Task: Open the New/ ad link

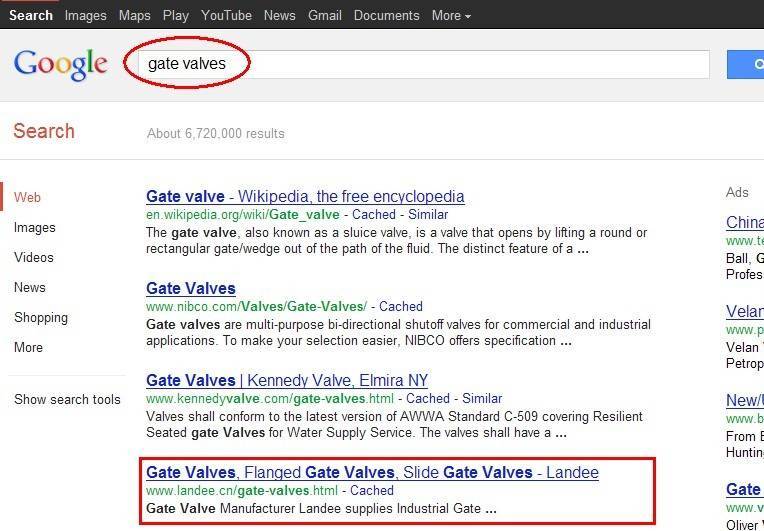Action: point(745,401)
